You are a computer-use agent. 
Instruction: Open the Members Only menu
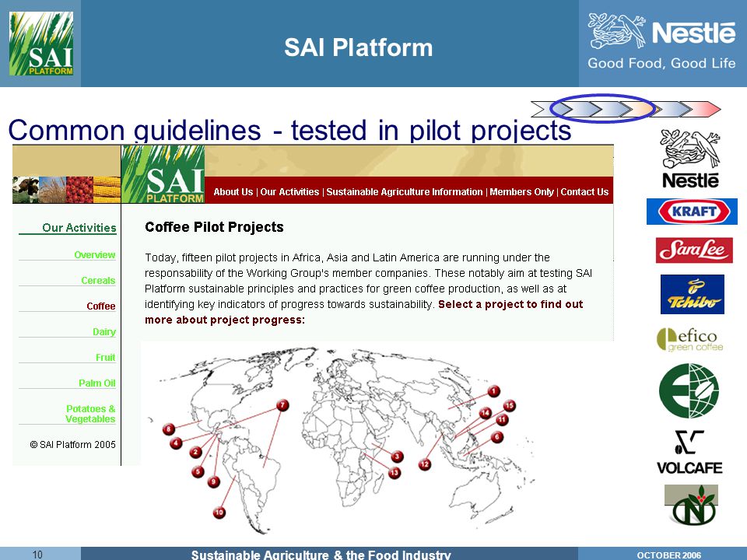(x=521, y=192)
